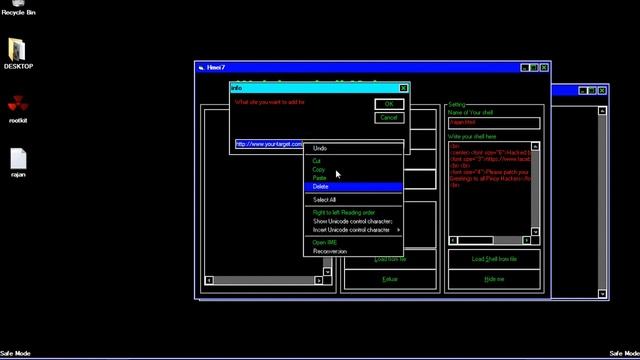Minimize the window behind Hmei7
Screen dimensions: 640x360
[583, 91]
